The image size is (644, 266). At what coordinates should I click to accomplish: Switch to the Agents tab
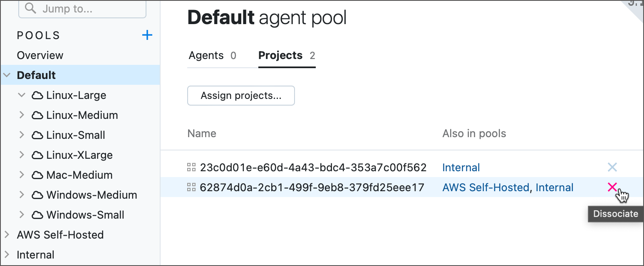click(206, 55)
